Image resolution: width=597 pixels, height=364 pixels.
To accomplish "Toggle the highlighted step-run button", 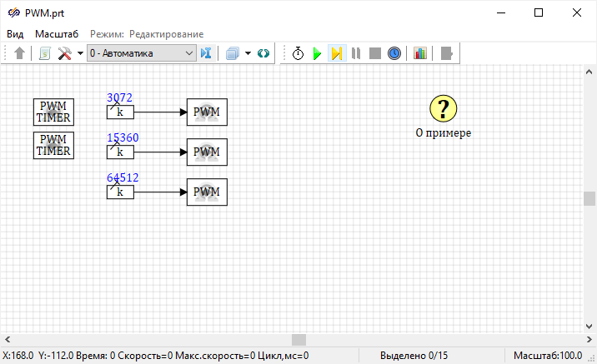I will click(x=336, y=53).
